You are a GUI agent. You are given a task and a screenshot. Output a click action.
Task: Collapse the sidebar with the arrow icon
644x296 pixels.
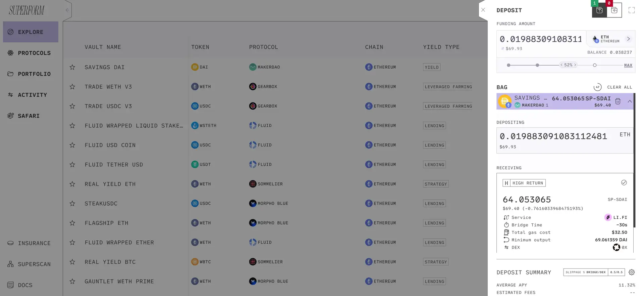tap(67, 10)
